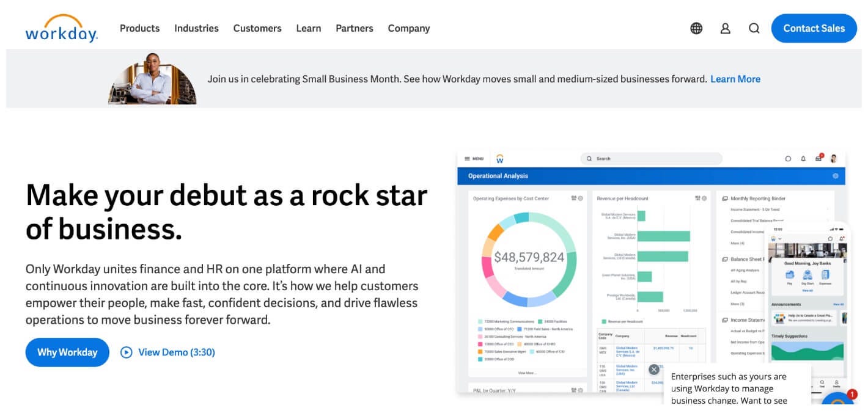Expand More (4) in Monthly Reporting Binder
This screenshot has width=868, height=419.
pyautogui.click(x=737, y=243)
